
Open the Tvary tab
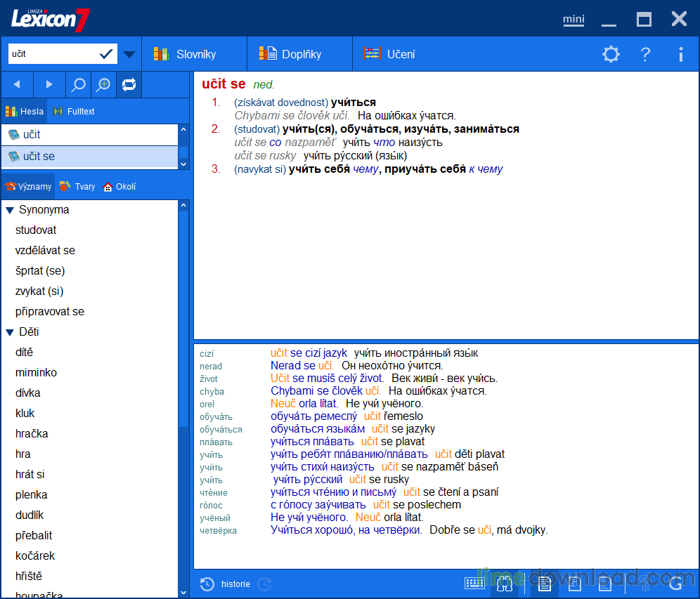pos(77,186)
